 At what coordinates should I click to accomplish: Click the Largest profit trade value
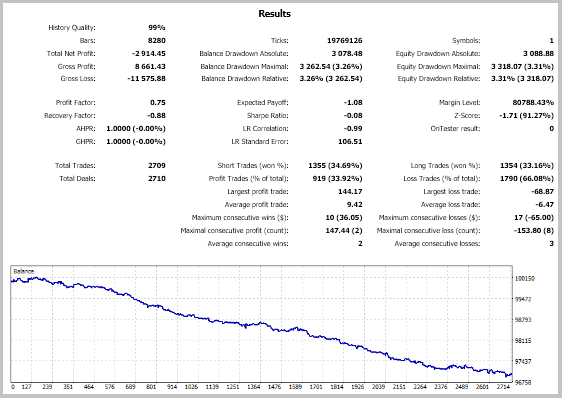click(x=350, y=192)
